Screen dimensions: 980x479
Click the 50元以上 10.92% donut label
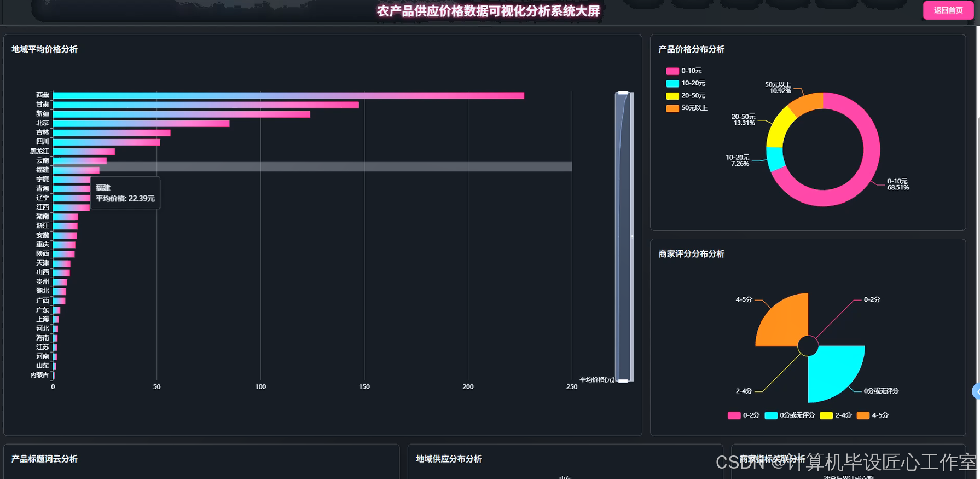(x=778, y=88)
